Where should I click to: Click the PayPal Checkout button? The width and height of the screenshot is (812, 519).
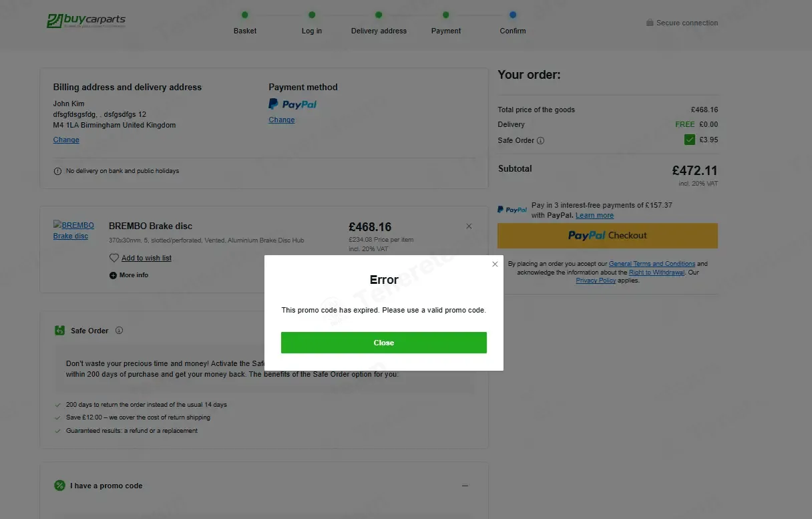(608, 236)
